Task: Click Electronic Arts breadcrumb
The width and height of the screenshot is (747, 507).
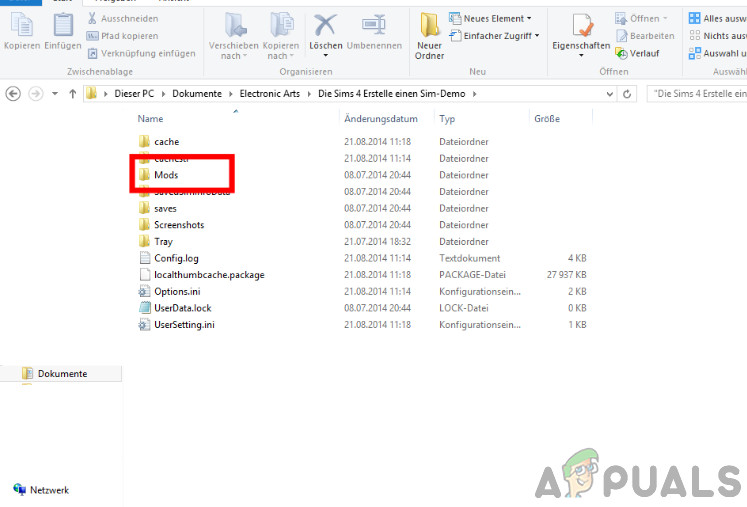Action: pos(270,94)
